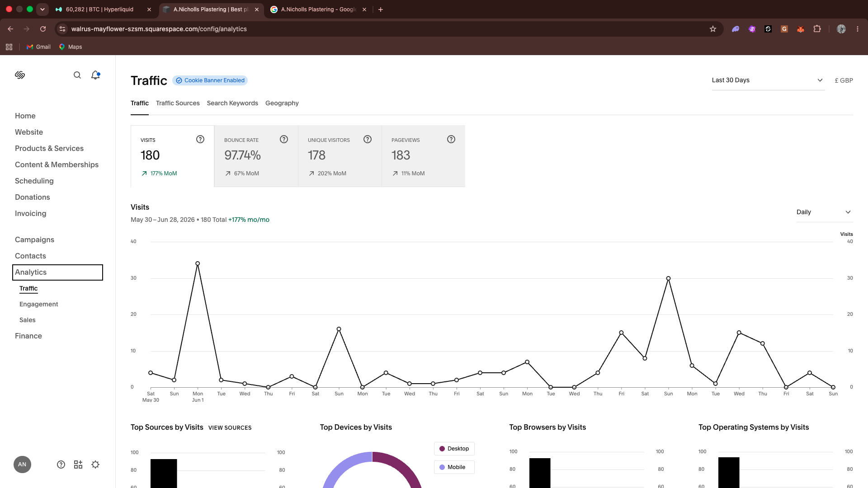Switch to the Search Keywords tab
The width and height of the screenshot is (868, 488).
232,103
